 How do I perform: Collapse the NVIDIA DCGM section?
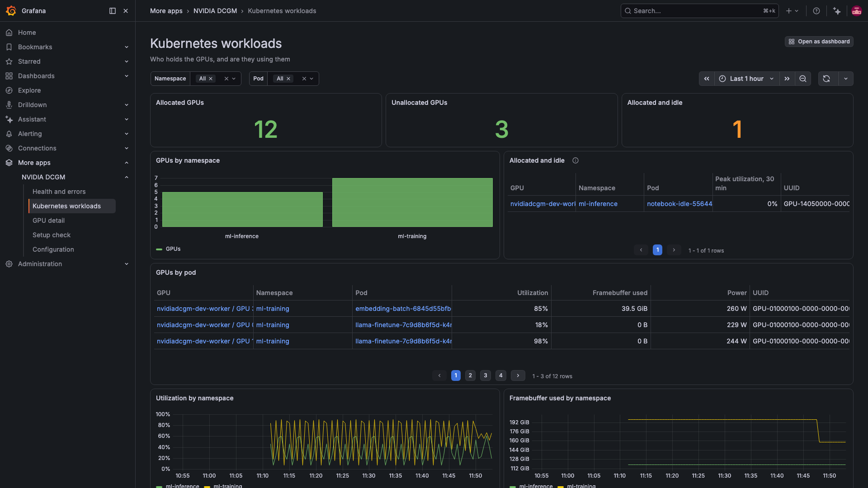pyautogui.click(x=127, y=177)
